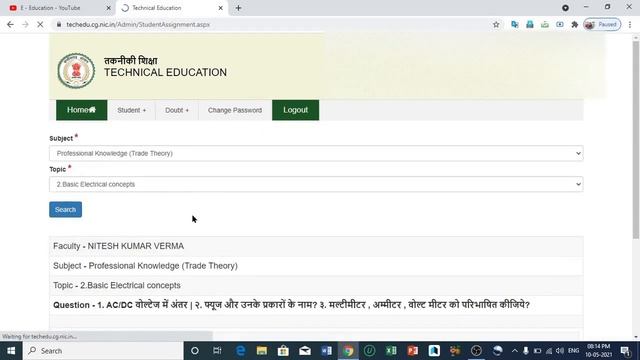Click the ENG language indicator

click(573, 351)
